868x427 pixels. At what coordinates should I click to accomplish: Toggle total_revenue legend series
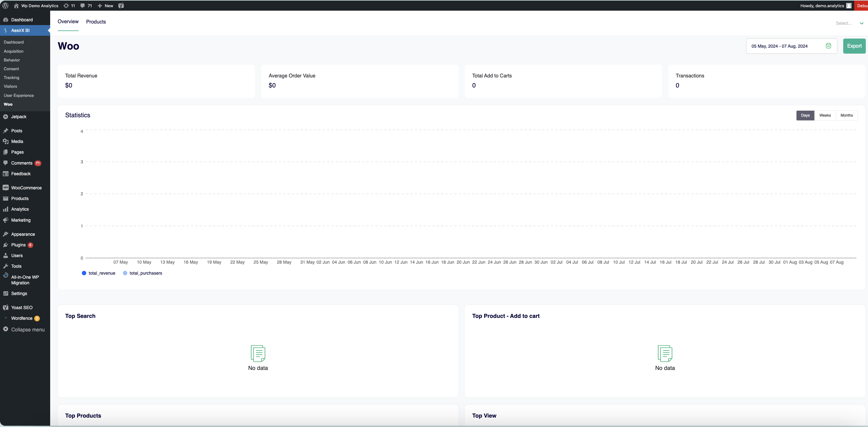[98, 273]
